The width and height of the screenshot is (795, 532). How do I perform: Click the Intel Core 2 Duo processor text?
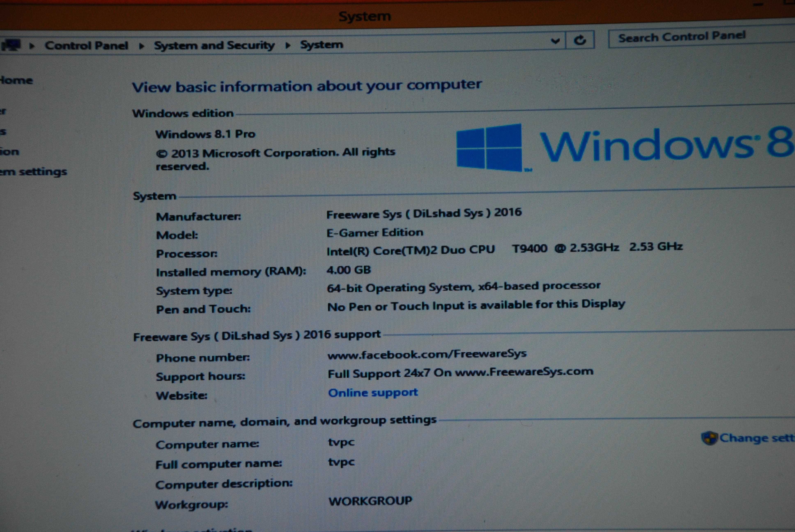point(504,249)
